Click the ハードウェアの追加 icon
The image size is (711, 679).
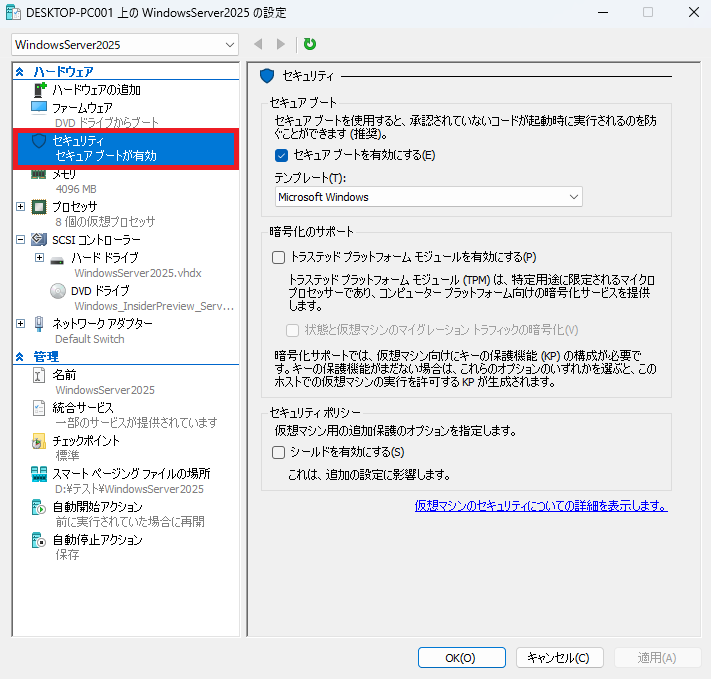40,89
